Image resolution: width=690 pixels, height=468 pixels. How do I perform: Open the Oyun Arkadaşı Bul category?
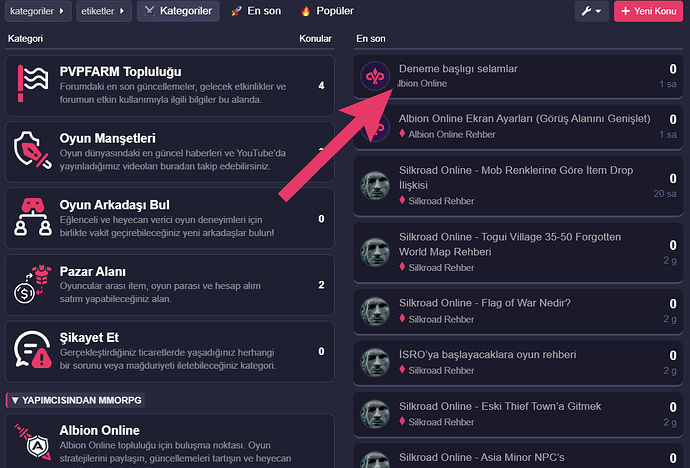[114, 205]
